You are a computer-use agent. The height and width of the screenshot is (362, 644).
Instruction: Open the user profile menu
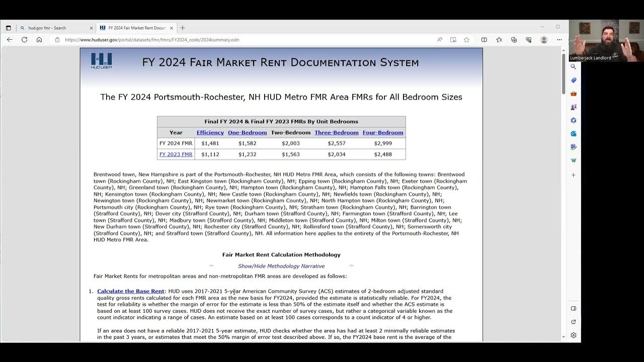(544, 40)
